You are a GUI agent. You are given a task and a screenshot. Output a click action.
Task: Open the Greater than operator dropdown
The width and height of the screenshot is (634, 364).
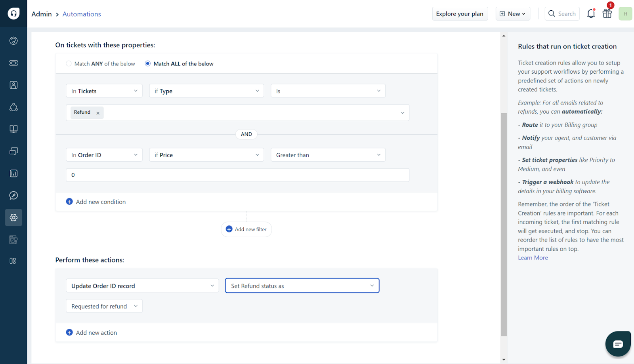pos(328,155)
